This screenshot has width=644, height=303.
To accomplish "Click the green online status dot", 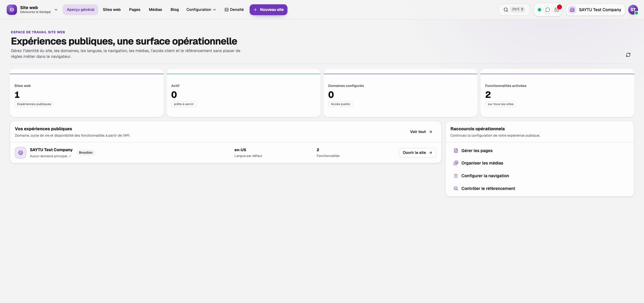I will click(x=539, y=10).
